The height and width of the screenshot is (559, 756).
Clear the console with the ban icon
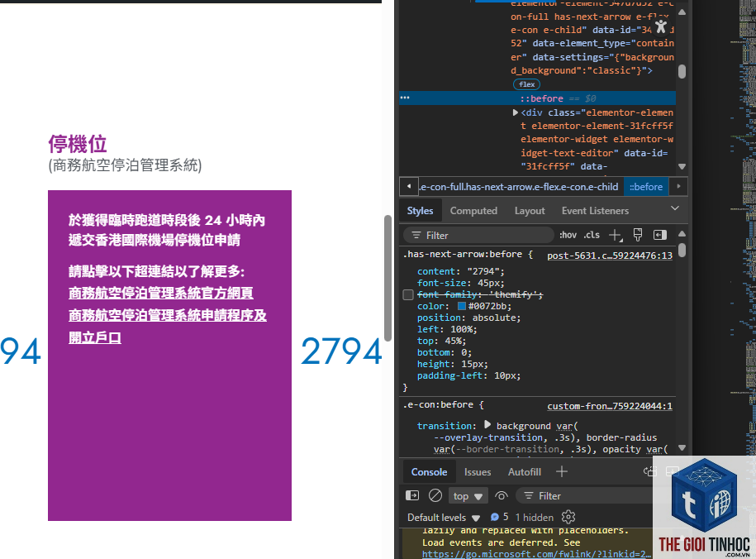(435, 495)
